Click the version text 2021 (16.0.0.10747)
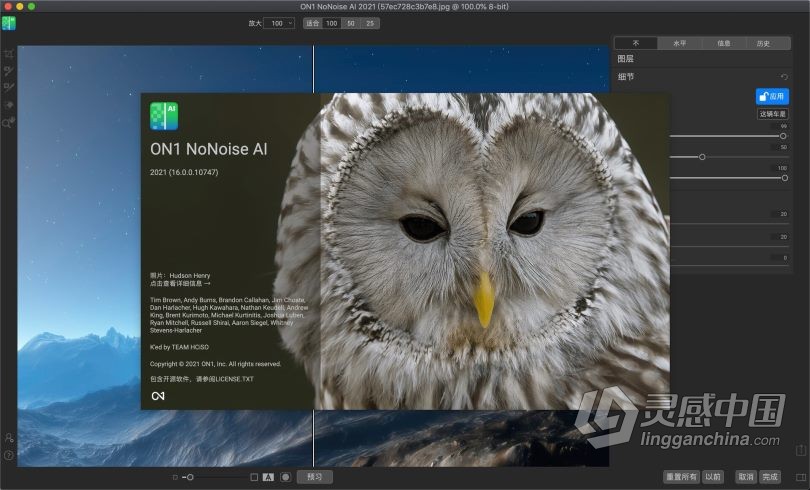This screenshot has height=490, width=810. (184, 172)
